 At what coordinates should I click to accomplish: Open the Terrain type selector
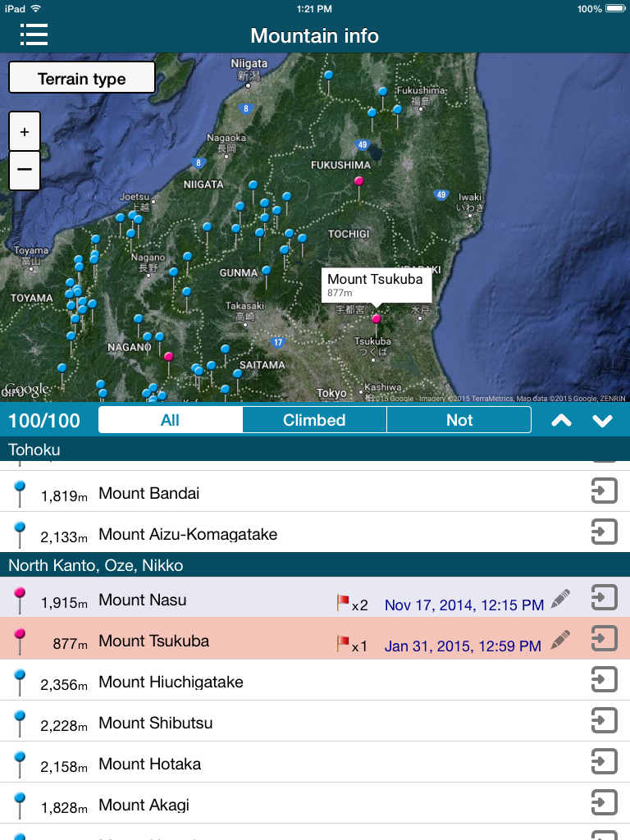[x=82, y=78]
